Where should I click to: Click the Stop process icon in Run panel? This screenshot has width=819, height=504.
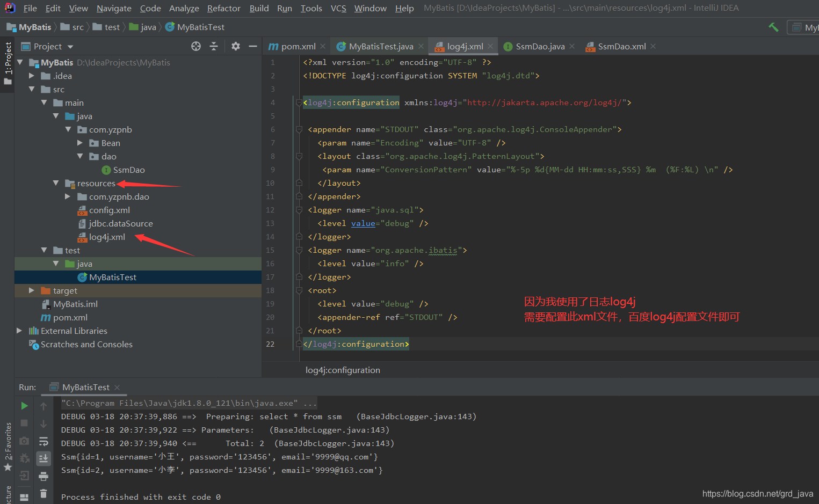coord(24,423)
